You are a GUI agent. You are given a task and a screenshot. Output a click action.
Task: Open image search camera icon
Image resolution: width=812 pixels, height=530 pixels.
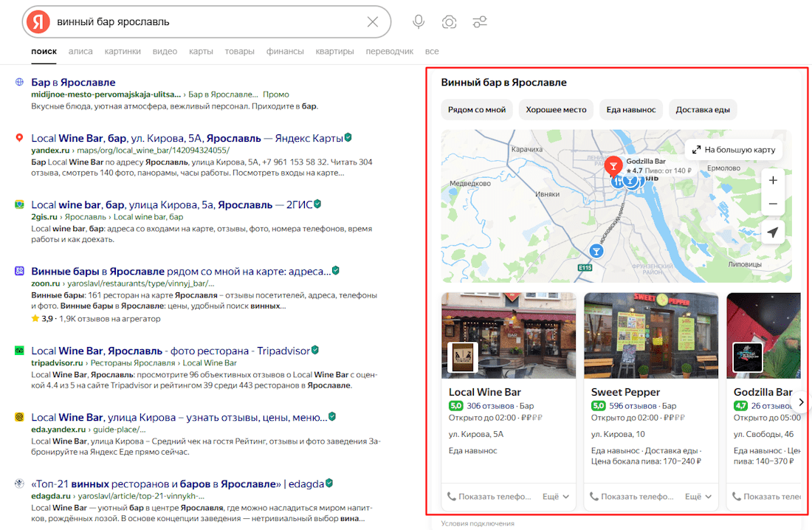(x=449, y=22)
